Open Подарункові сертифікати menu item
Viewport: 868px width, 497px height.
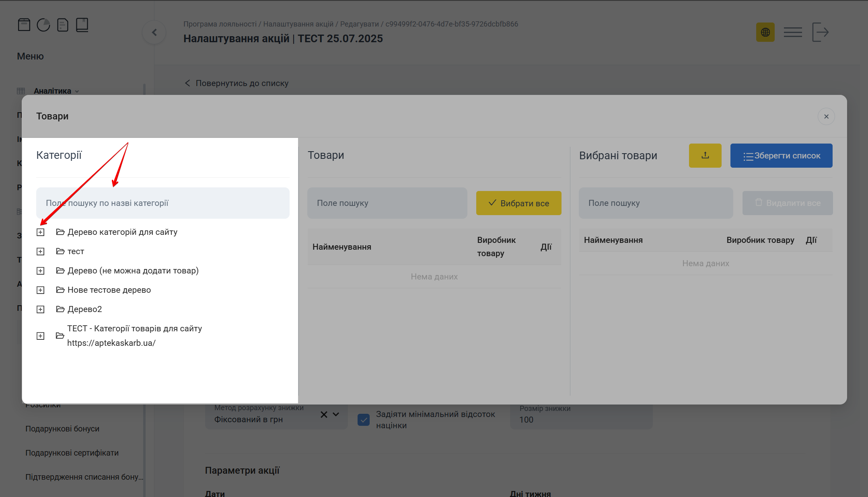click(x=72, y=452)
